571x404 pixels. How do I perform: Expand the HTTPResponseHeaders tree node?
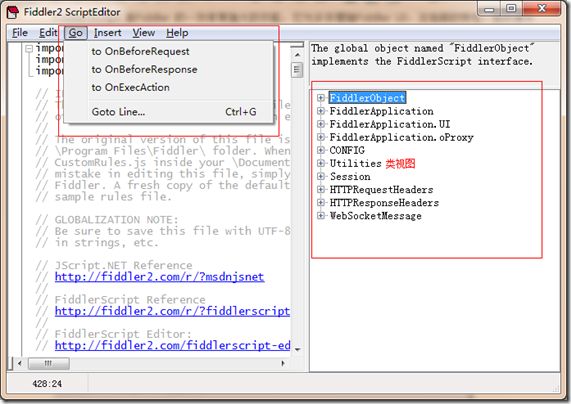(x=321, y=203)
